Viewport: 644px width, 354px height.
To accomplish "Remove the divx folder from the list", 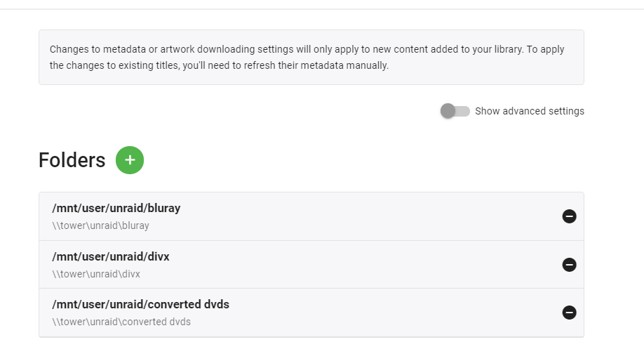I will 569,265.
